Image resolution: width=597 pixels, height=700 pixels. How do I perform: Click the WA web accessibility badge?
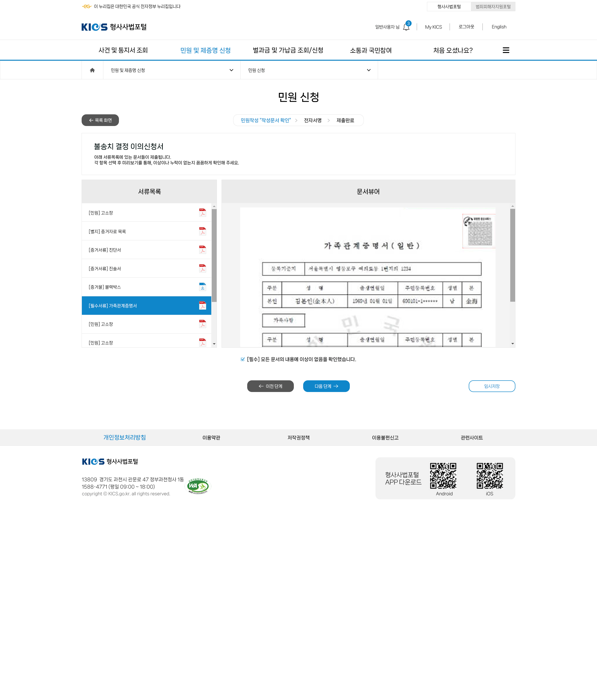pos(198,486)
